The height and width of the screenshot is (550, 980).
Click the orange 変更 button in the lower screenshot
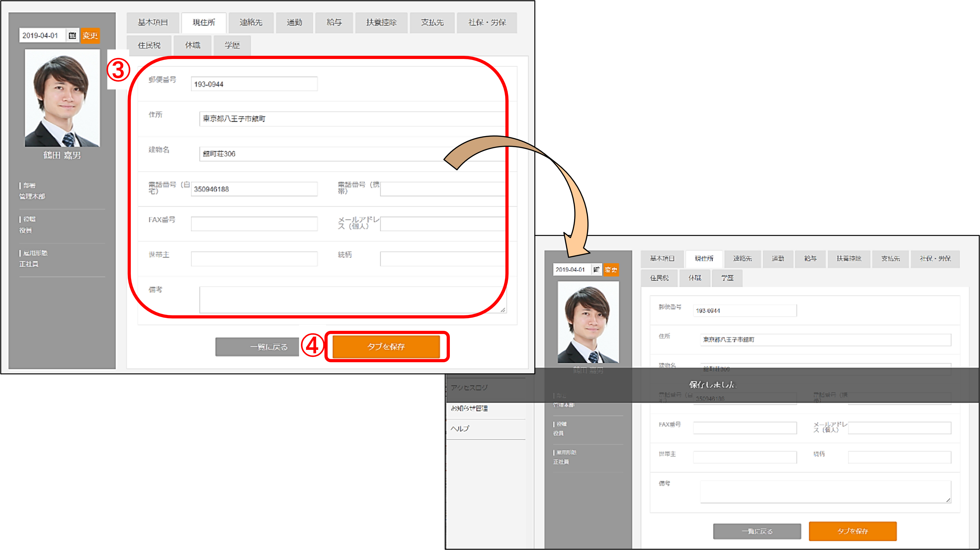(611, 270)
